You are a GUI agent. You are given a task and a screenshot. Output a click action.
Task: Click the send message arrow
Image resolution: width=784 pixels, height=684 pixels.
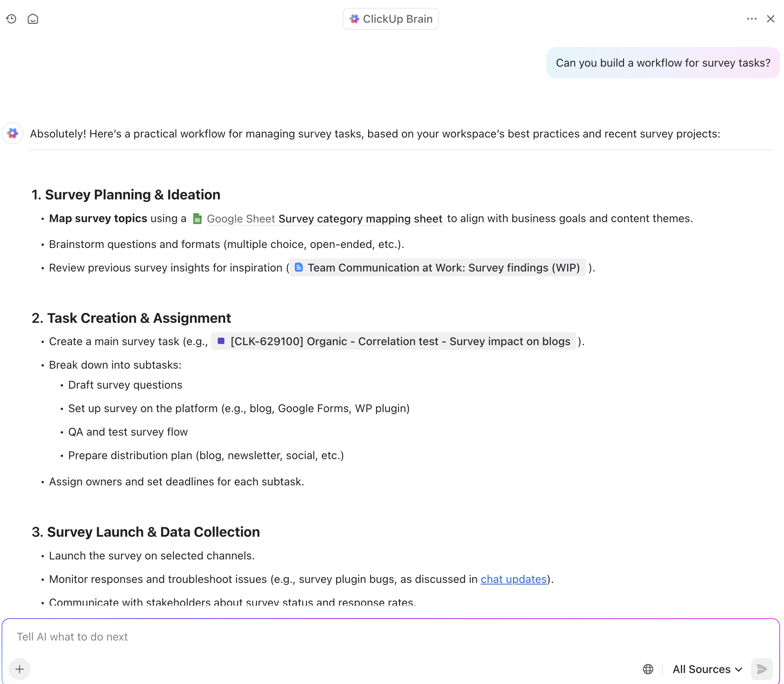click(x=761, y=669)
